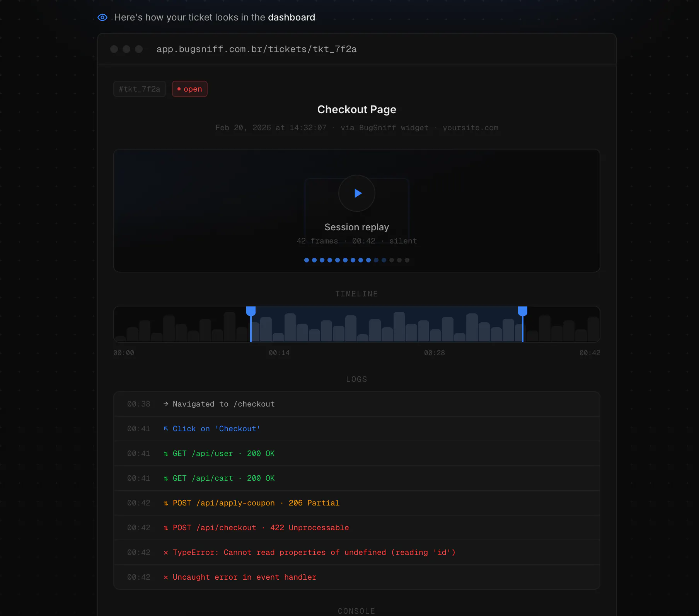Select log 'GET /api/user · 200 OK'
Viewport: 699px width, 616px height.
[x=223, y=453]
